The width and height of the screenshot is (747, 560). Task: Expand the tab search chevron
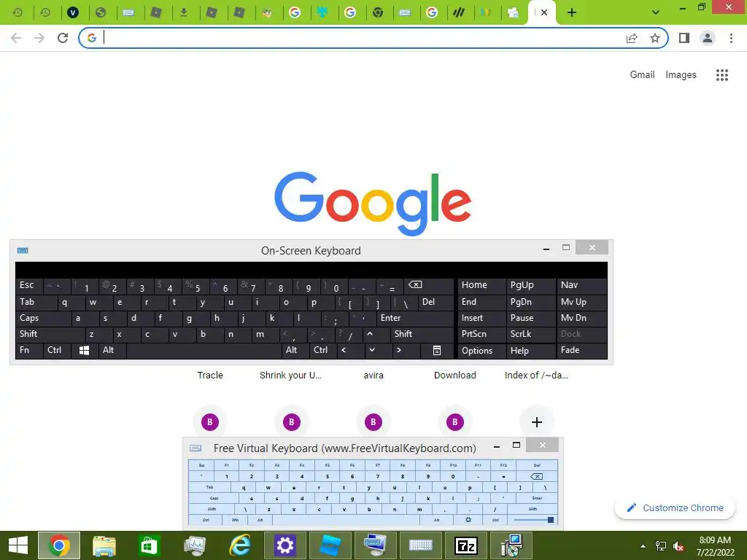click(x=656, y=12)
